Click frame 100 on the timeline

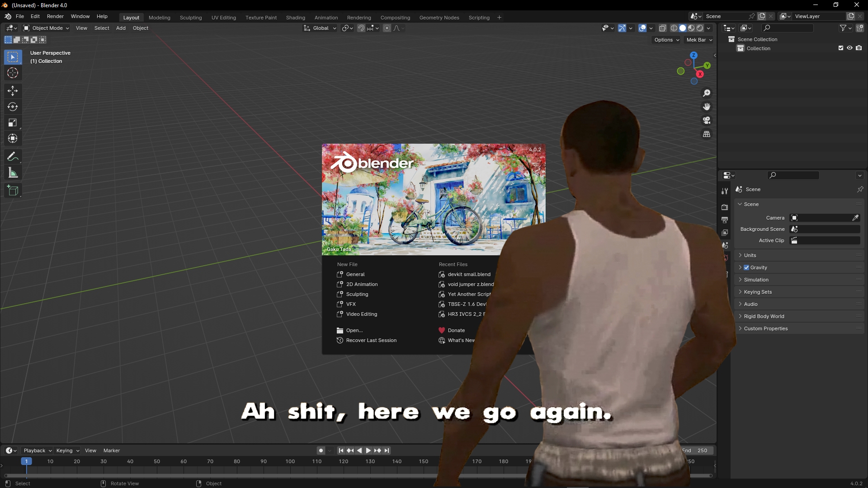[x=290, y=462]
